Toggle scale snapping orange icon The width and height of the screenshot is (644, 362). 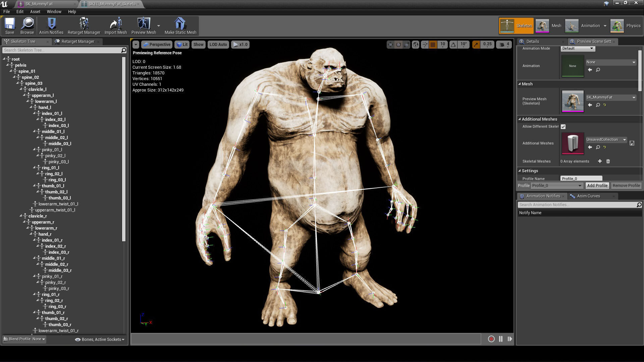476,45
